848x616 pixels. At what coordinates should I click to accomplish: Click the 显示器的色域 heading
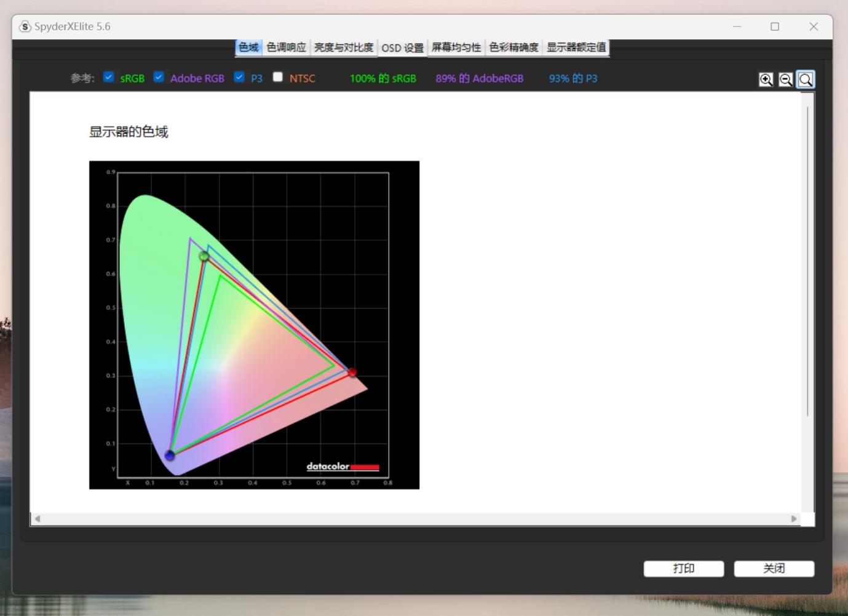129,132
